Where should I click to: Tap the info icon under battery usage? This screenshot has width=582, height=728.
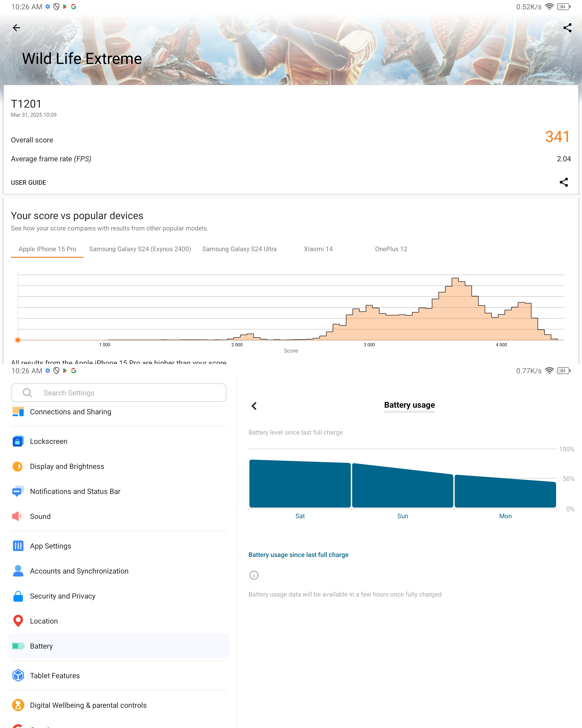tap(254, 575)
